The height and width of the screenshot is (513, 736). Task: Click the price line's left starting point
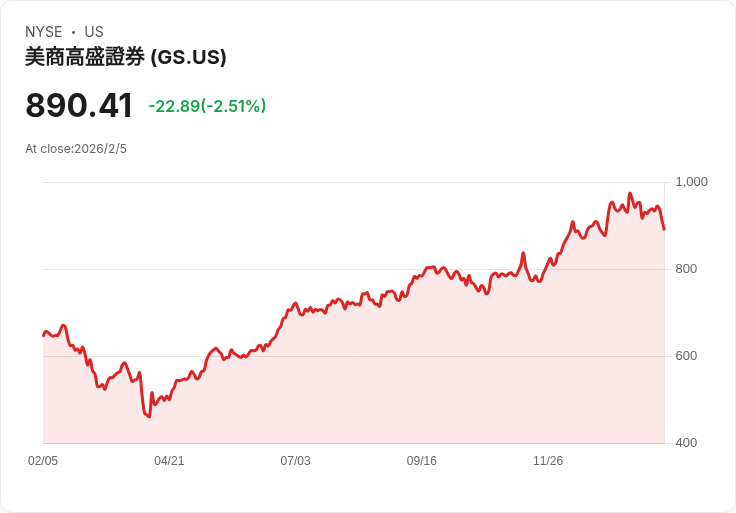(43, 335)
